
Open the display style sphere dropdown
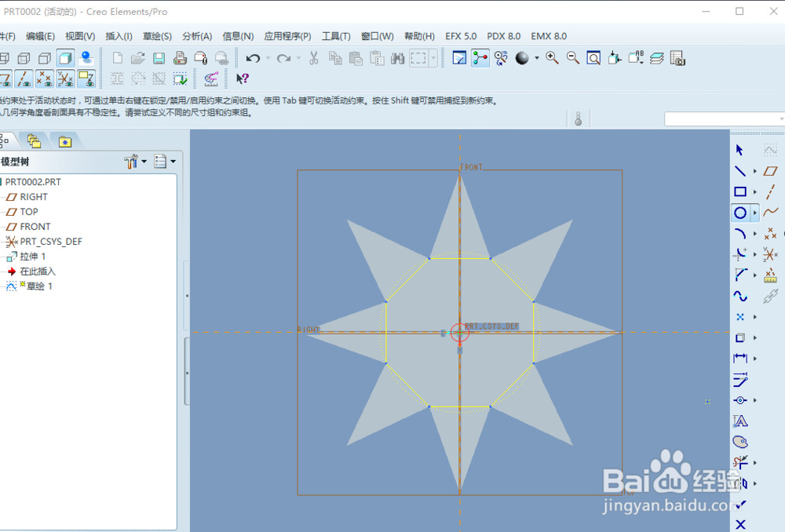coord(537,59)
